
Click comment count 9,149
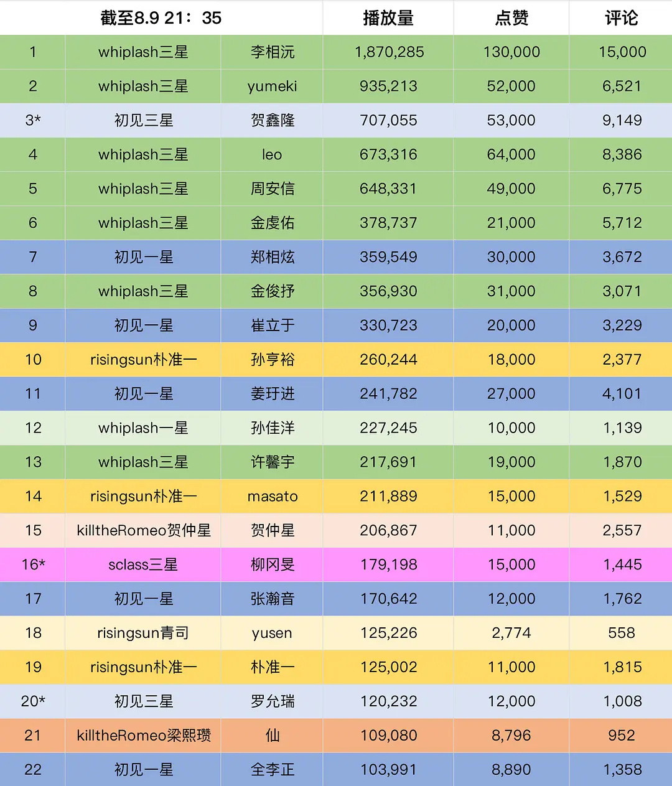click(x=622, y=121)
